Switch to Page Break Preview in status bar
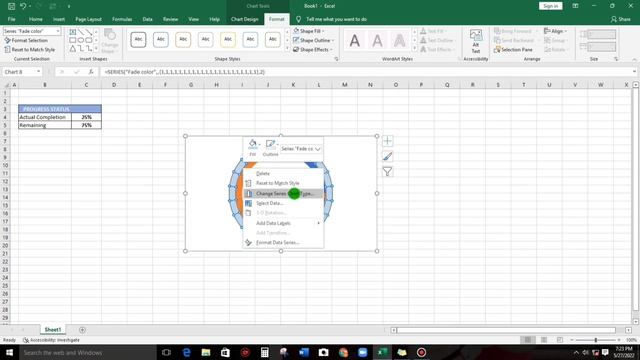 click(560, 340)
